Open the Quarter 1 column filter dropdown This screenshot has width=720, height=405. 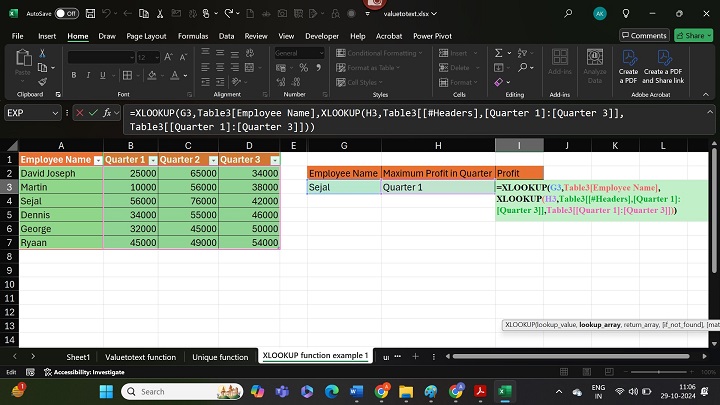pyautogui.click(x=151, y=160)
